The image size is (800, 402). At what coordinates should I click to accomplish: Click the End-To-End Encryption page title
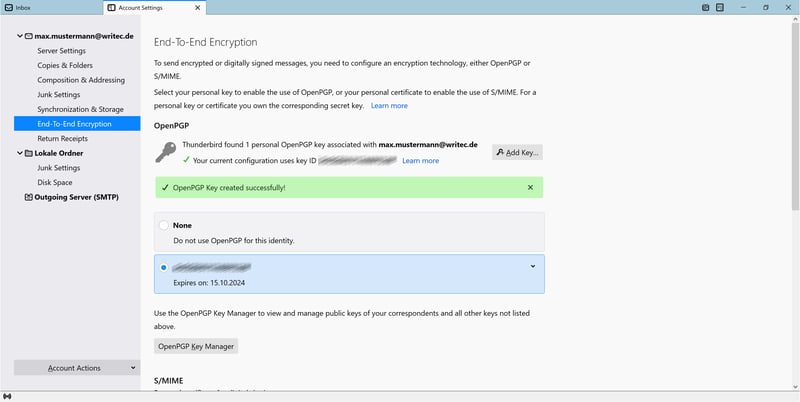click(x=206, y=42)
